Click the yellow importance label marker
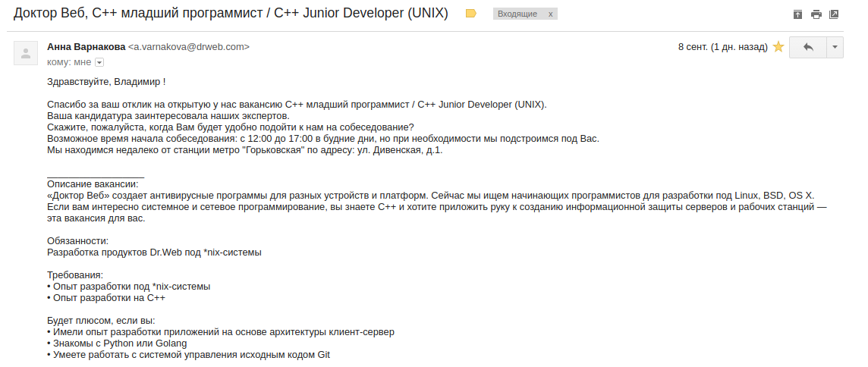 click(x=471, y=14)
